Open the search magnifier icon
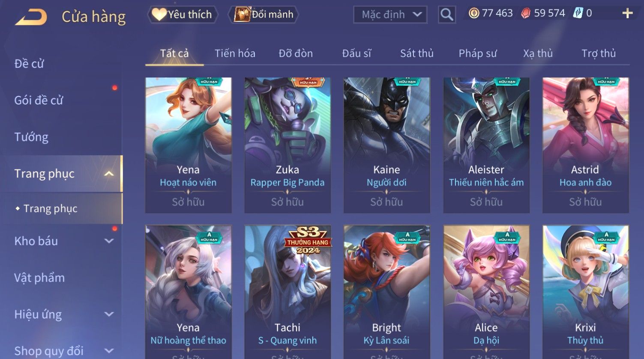This screenshot has height=359, width=644. click(x=446, y=15)
